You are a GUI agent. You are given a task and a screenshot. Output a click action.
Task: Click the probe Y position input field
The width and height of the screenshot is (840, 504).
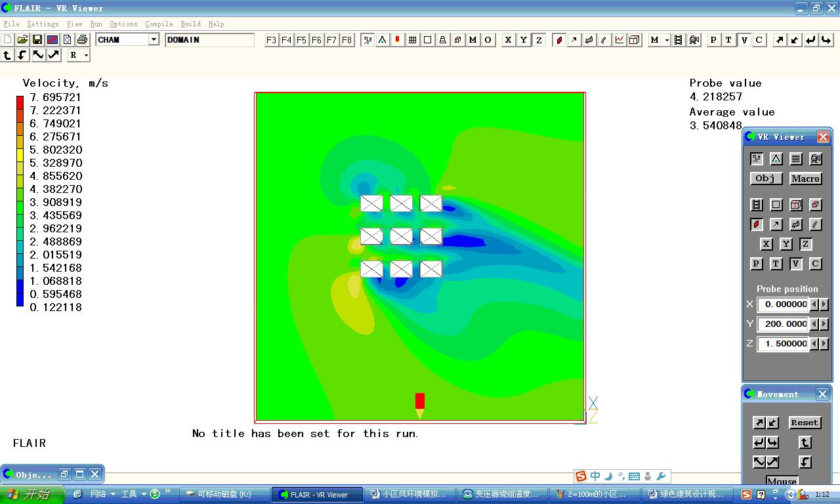(x=784, y=324)
